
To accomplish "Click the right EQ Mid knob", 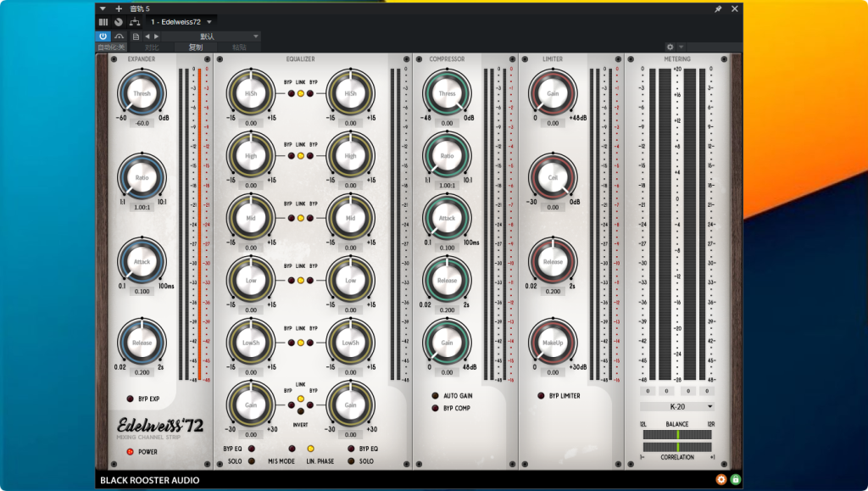I will (350, 218).
